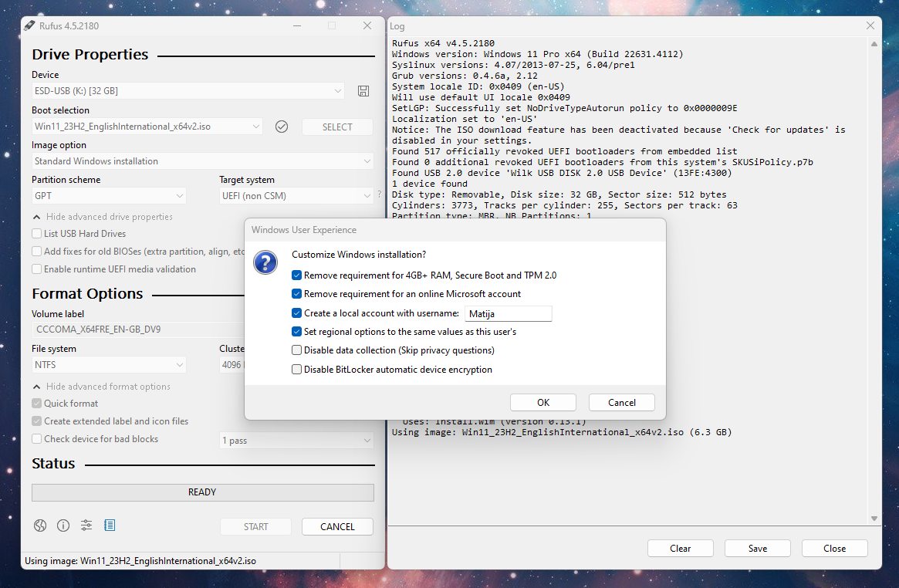Enable Disable data collection checkbox
Screen dimensions: 899x588
click(x=296, y=350)
